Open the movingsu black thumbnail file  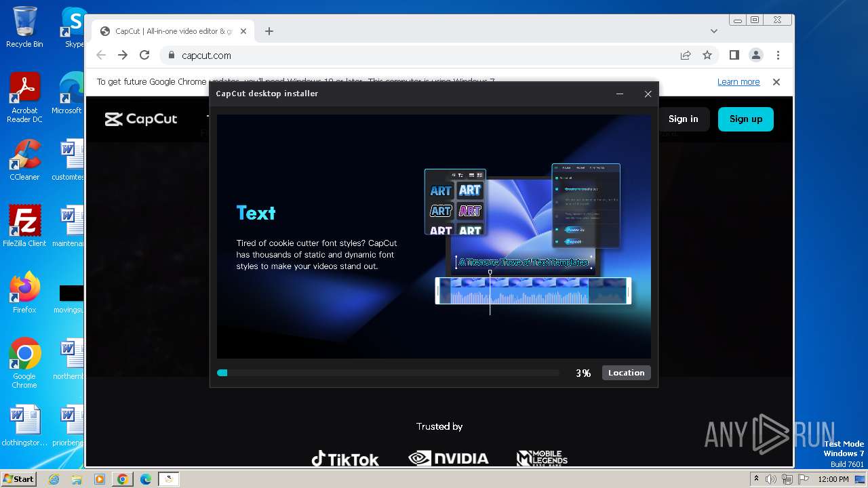pyautogui.click(x=70, y=298)
